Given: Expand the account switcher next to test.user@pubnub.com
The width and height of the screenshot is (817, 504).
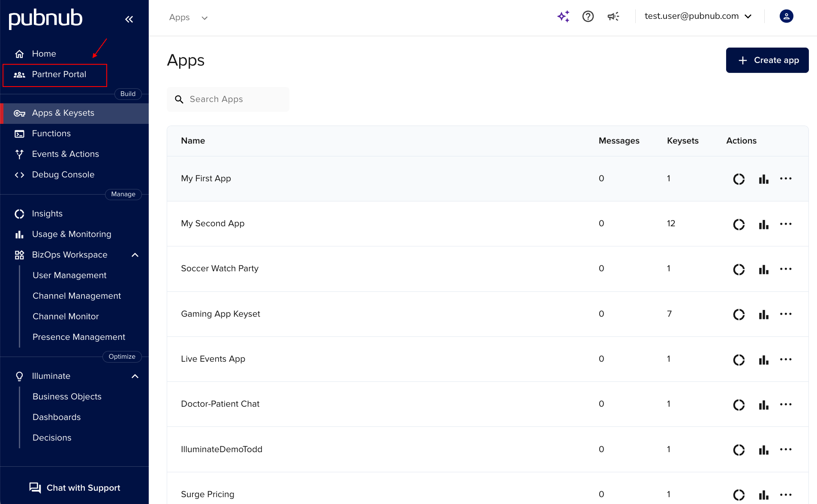Looking at the screenshot, I should click(748, 16).
